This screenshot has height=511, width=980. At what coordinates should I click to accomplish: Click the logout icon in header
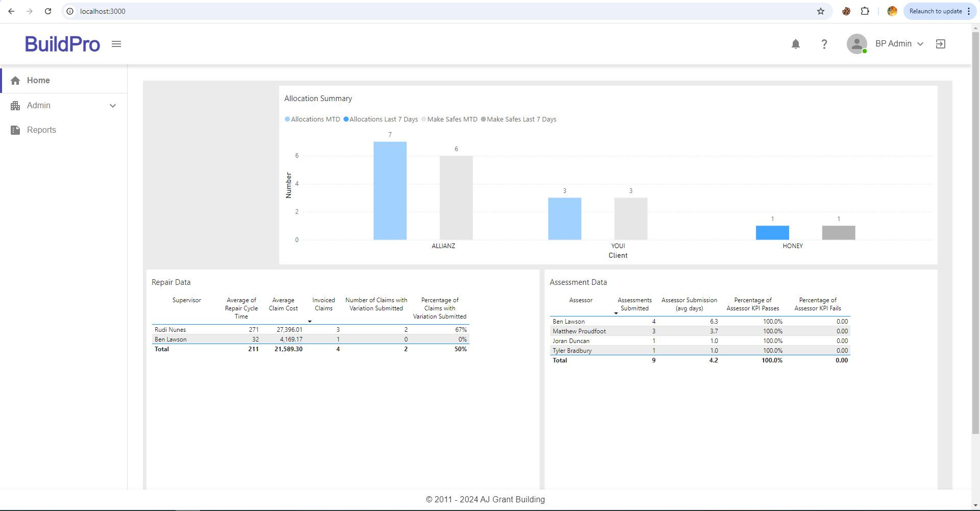(x=940, y=44)
